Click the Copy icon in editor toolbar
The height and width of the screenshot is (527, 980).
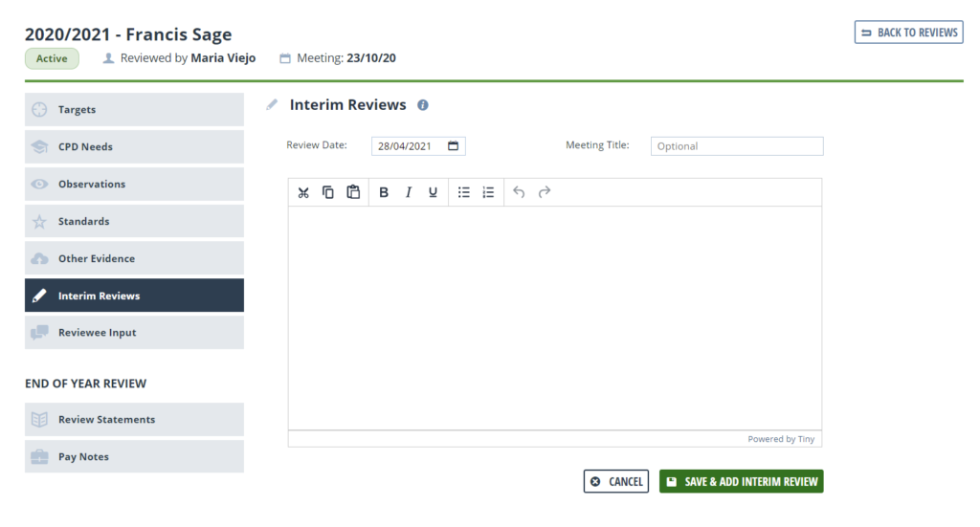pos(328,192)
